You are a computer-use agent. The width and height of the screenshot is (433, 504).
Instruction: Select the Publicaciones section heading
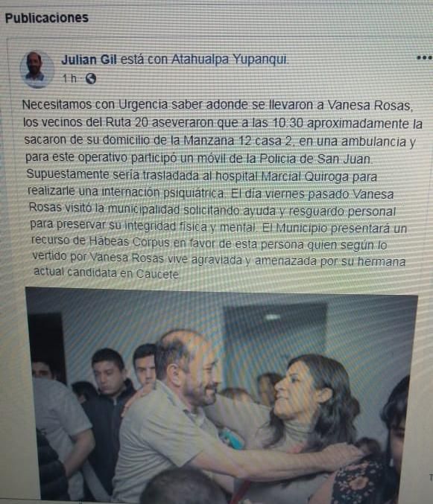coord(47,18)
